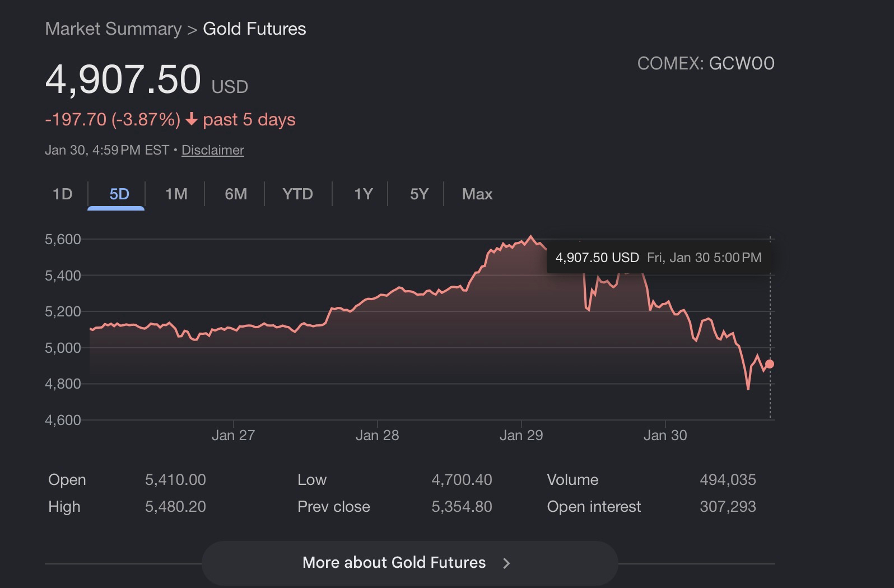Switch to the 6M chart range
Image resolution: width=894 pixels, height=588 pixels.
pos(236,194)
